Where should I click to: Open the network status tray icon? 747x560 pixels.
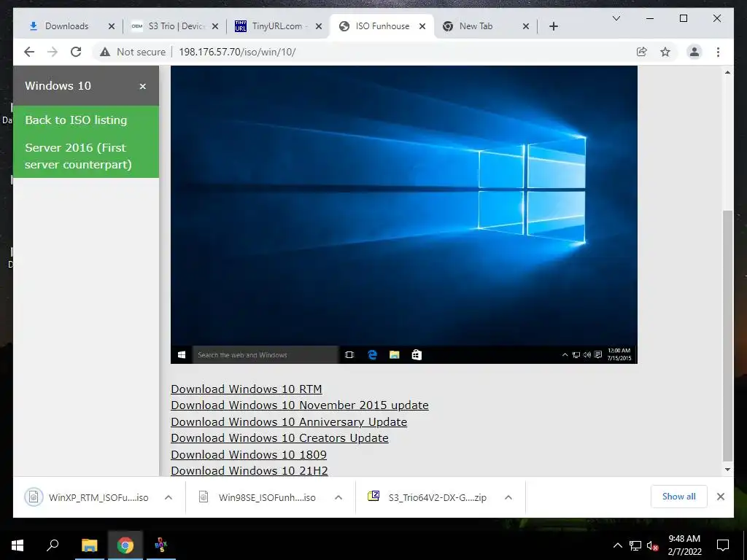[635, 545]
